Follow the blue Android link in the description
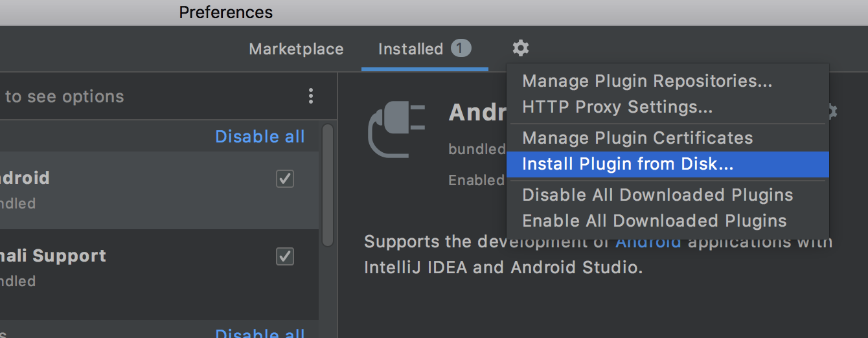 click(x=648, y=243)
